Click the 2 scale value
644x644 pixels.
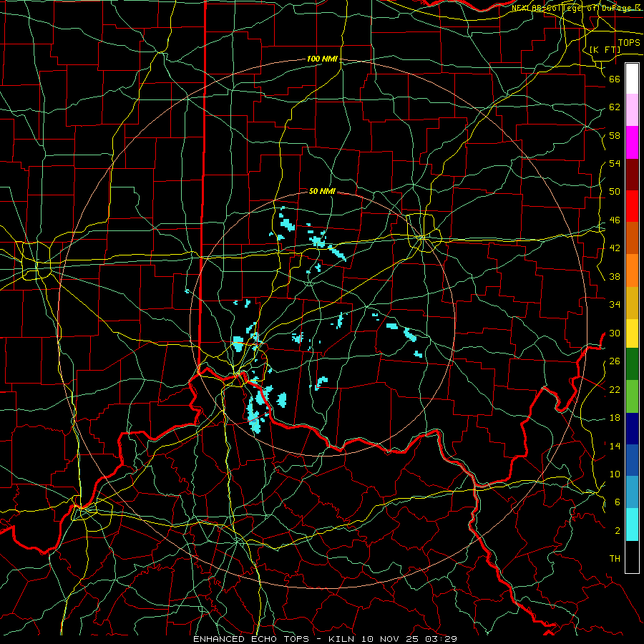pos(617,531)
